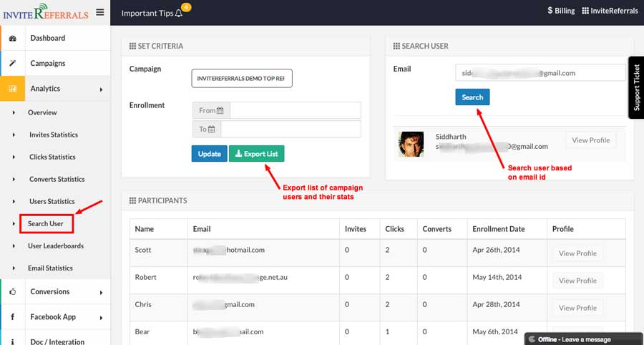This screenshot has width=644, height=345.
Task: Open the Overview analytics page
Action: point(42,112)
